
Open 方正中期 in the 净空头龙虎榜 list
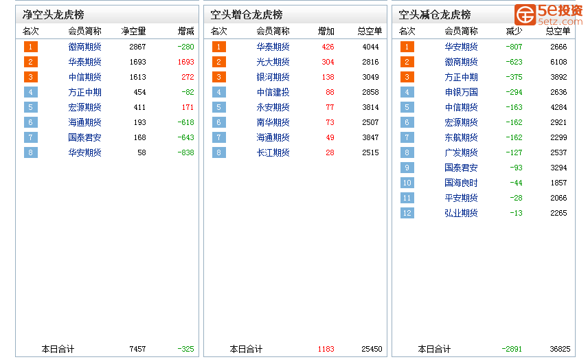point(84,92)
